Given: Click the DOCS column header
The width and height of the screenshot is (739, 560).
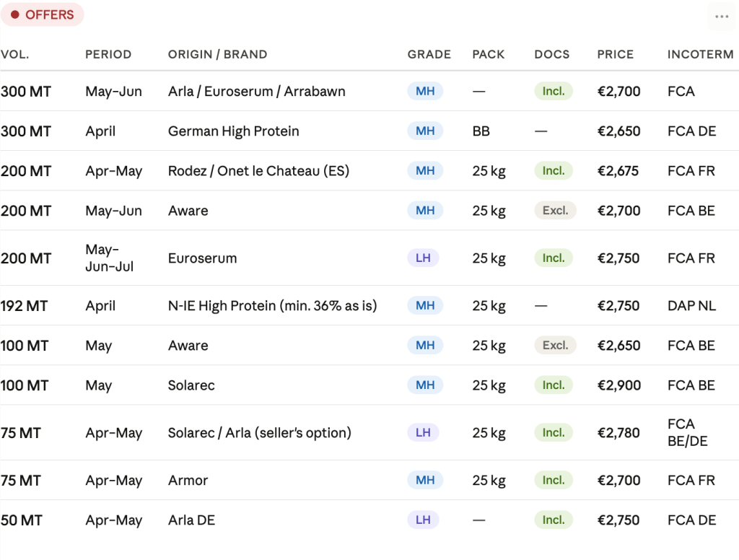Looking at the screenshot, I should [552, 54].
